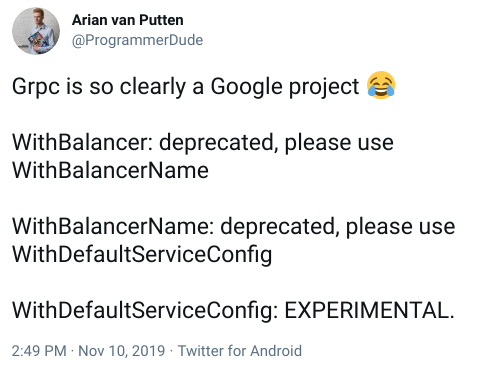The image size is (497, 372).
Task: Click the 2:49 PM timestamp
Action: (39, 351)
